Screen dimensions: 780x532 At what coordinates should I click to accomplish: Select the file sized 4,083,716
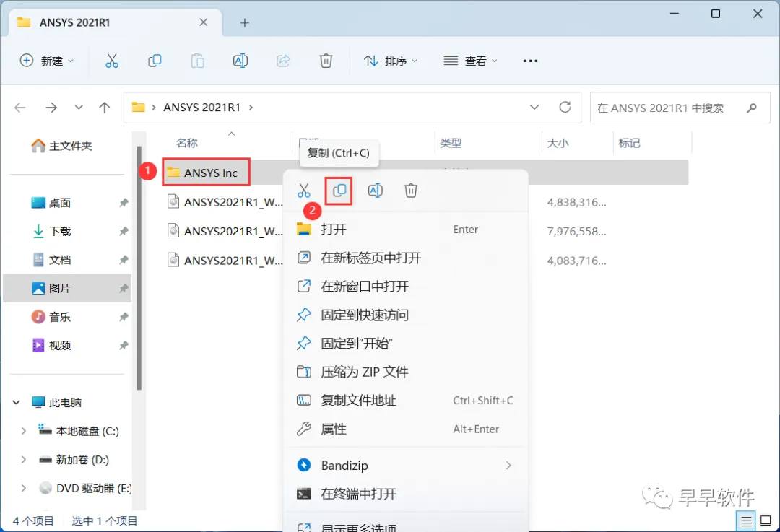click(x=225, y=261)
